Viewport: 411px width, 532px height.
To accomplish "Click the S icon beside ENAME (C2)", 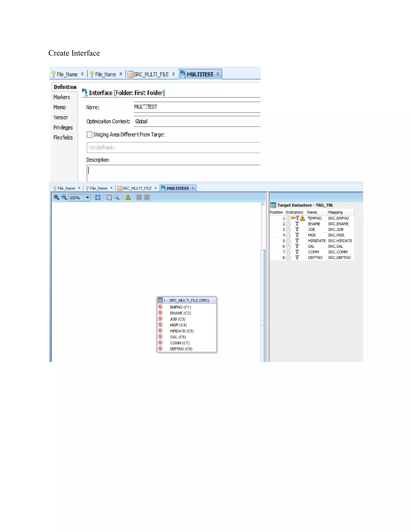I will pos(160,313).
